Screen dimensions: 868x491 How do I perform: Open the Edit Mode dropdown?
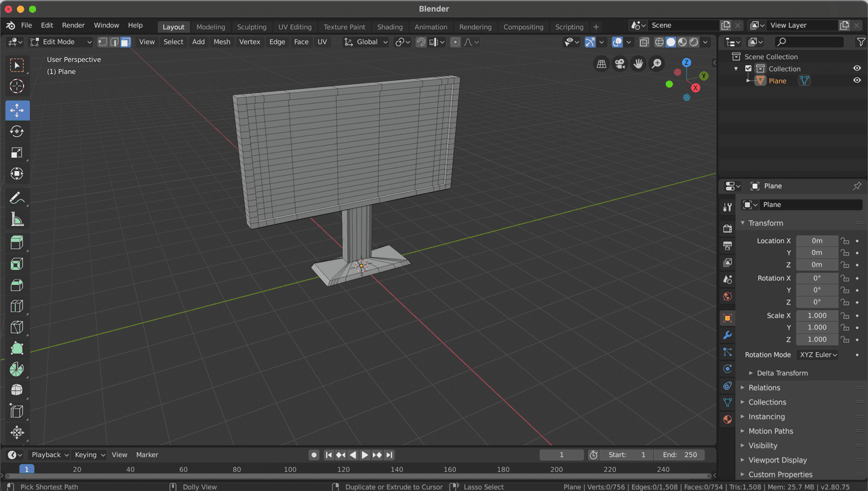[x=60, y=42]
